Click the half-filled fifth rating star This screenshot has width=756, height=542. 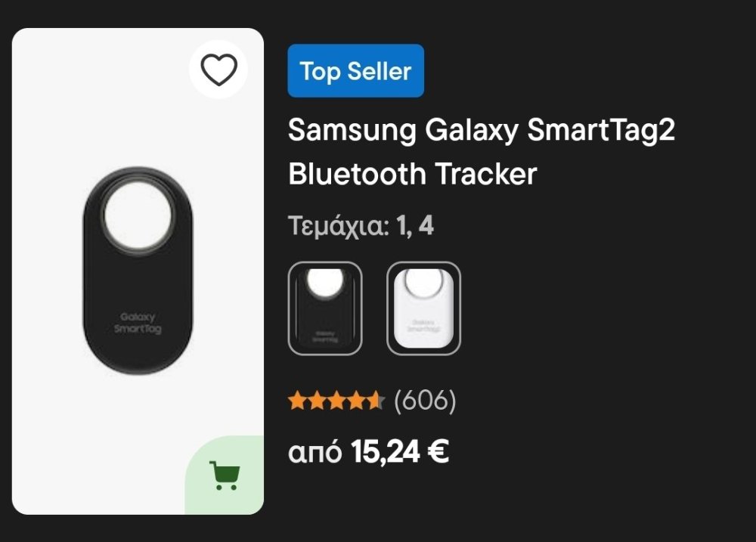(x=376, y=401)
